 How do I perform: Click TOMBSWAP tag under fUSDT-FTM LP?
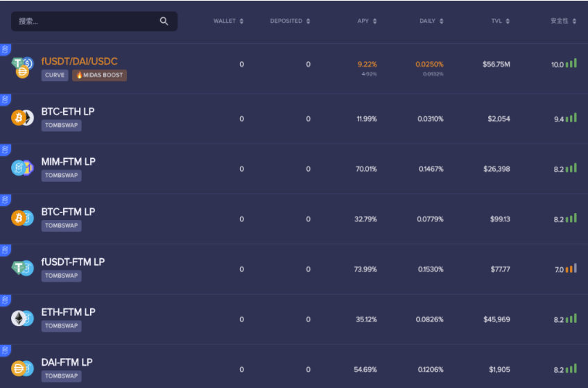(x=62, y=276)
